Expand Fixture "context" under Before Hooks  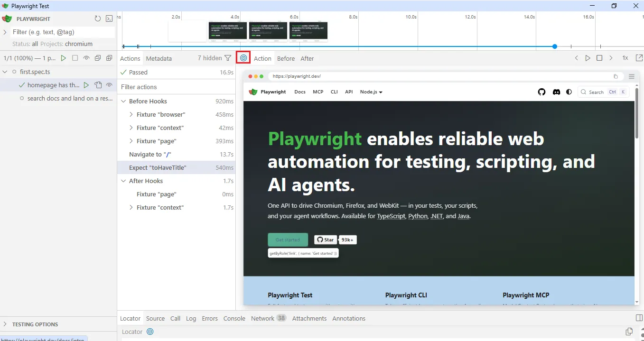click(131, 128)
